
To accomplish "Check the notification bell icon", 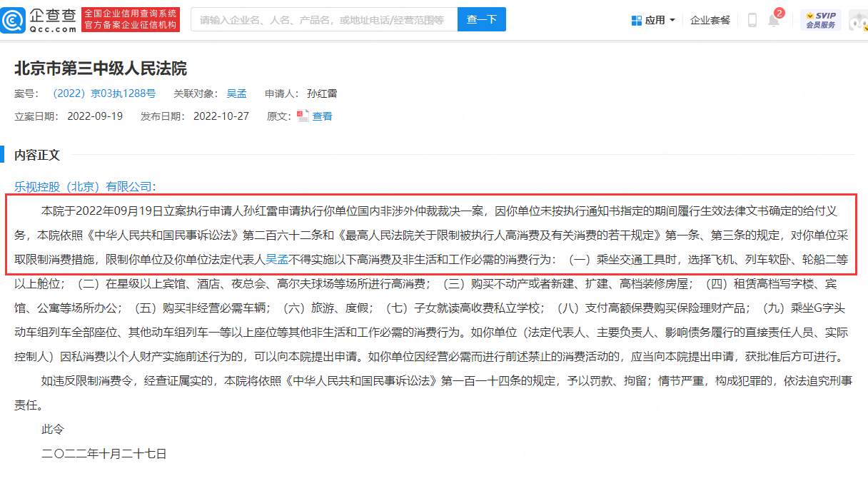I will pos(773,20).
